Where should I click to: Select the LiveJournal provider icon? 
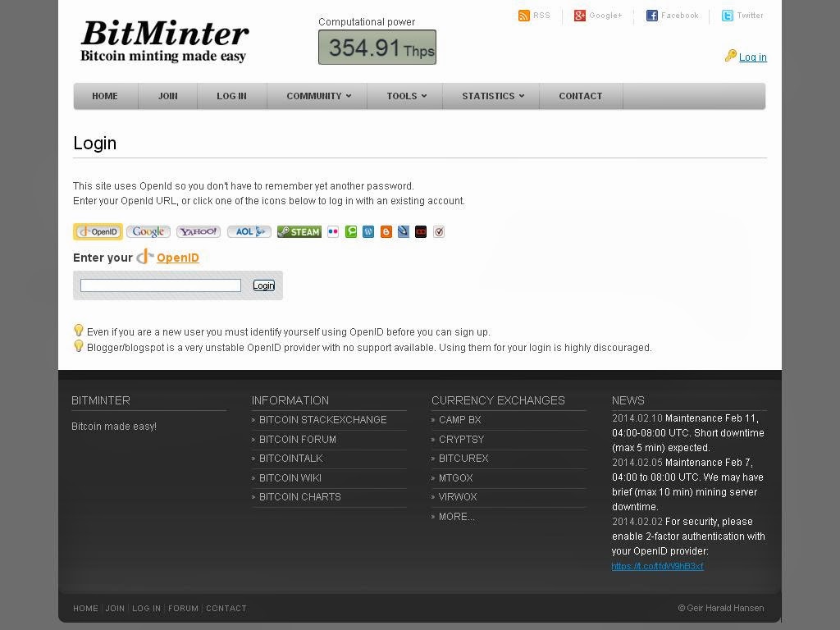(x=403, y=231)
